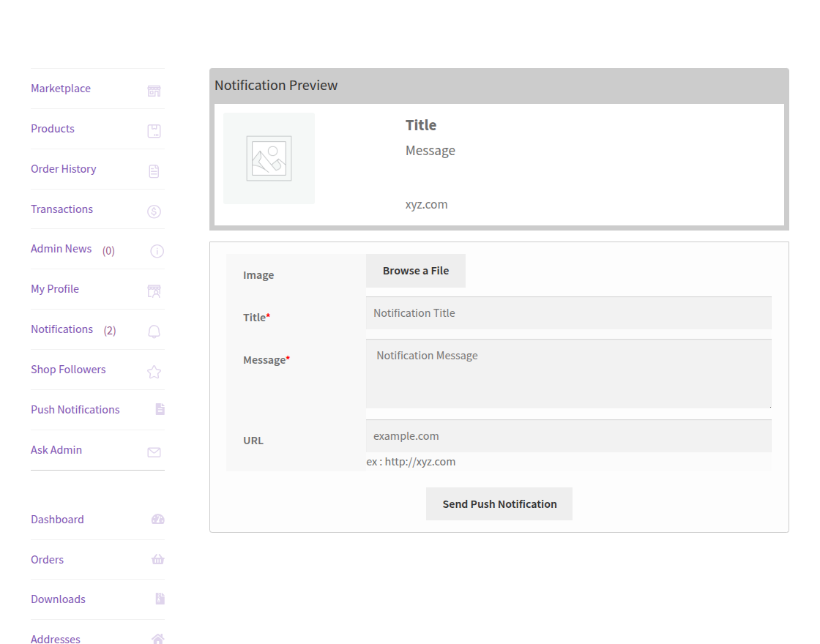Open Ask Admin via the envelope icon
Image resolution: width=820 pixels, height=644 pixels.
[154, 452]
